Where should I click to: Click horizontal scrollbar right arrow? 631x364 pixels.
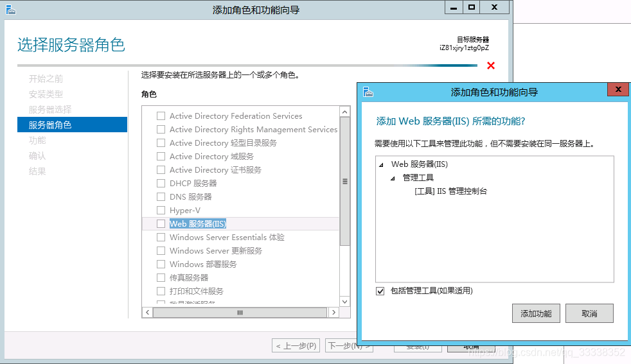pos(333,313)
